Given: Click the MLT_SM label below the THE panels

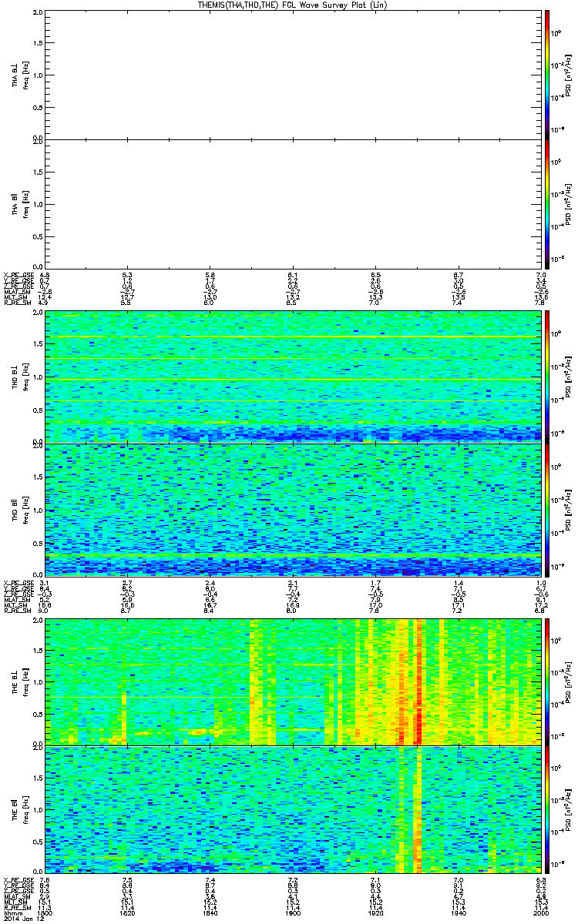Looking at the screenshot, I should coord(15,902).
